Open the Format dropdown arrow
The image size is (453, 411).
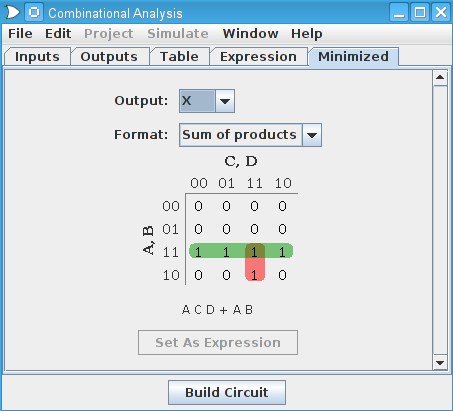point(312,135)
